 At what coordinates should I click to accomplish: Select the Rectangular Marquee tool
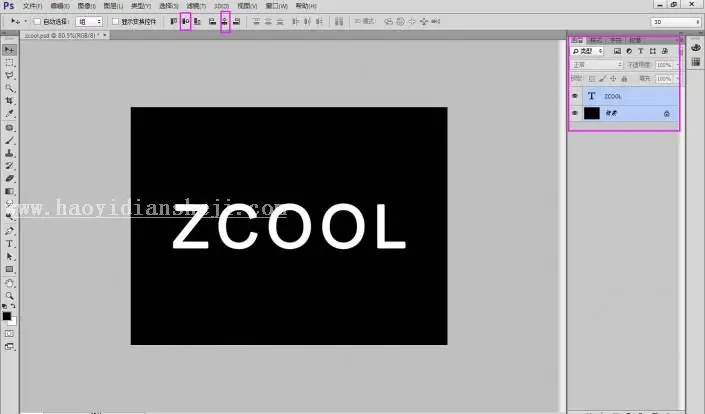click(9, 62)
